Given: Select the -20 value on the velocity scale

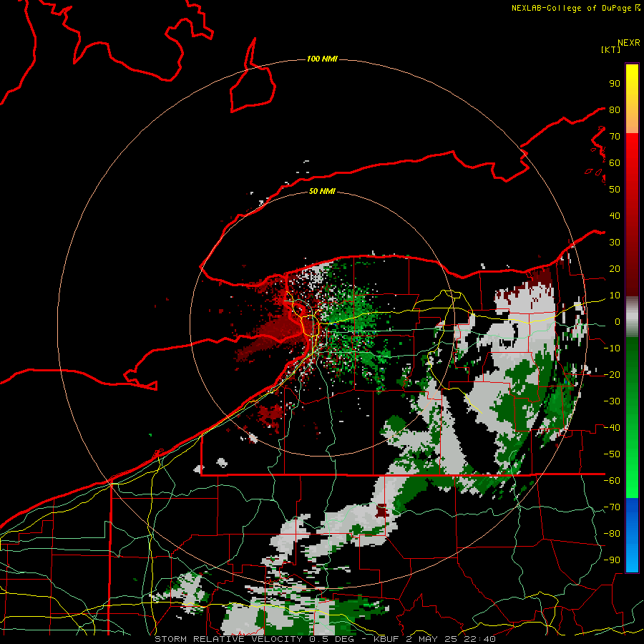Looking at the screenshot, I should pos(612,374).
